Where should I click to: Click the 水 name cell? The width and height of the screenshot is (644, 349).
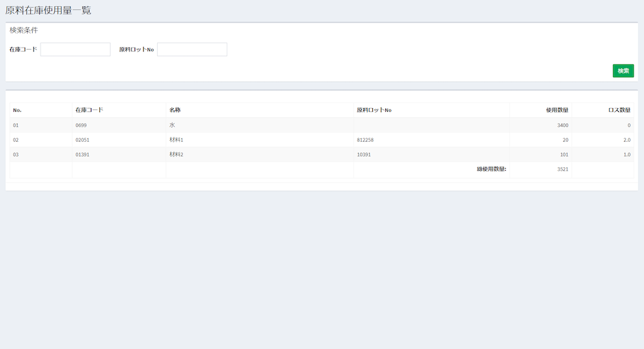pyautogui.click(x=173, y=125)
